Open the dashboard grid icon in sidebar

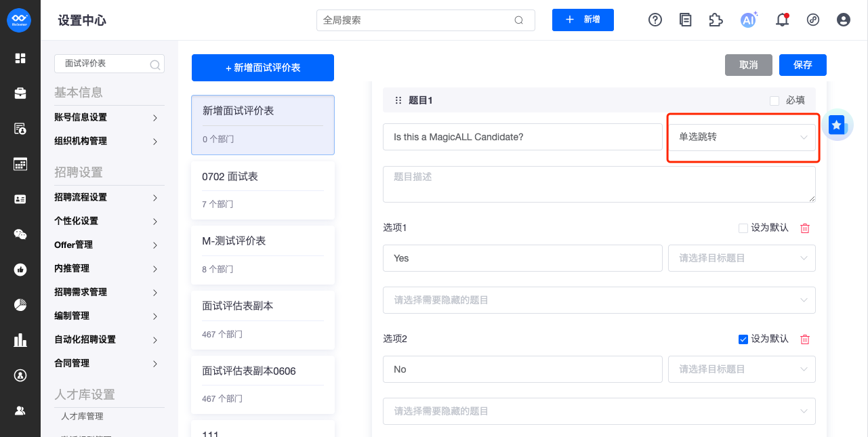click(x=20, y=58)
